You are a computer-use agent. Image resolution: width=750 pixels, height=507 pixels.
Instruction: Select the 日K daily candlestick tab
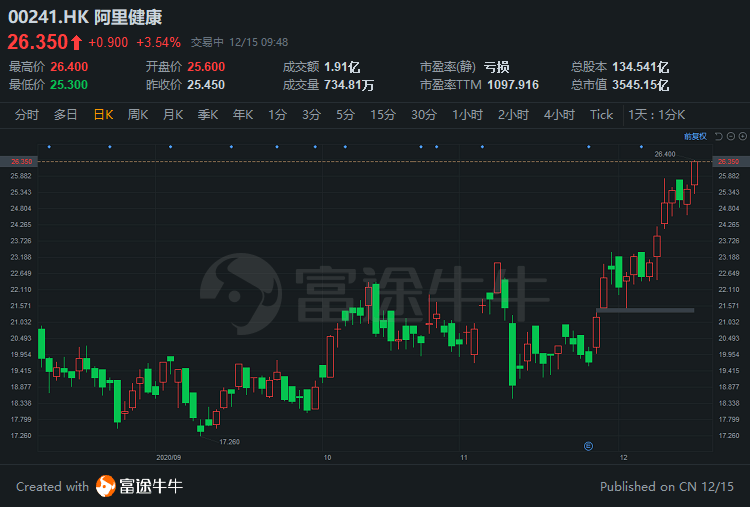coord(103,115)
